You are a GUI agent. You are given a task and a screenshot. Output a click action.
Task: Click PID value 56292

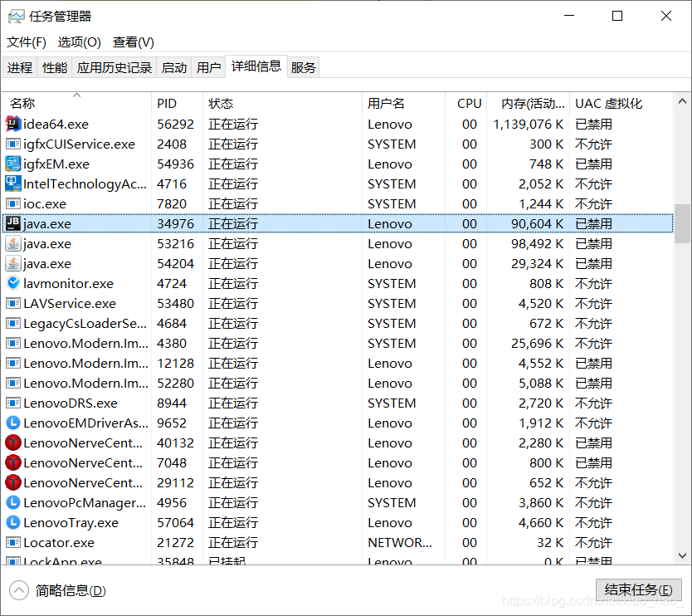pos(175,124)
